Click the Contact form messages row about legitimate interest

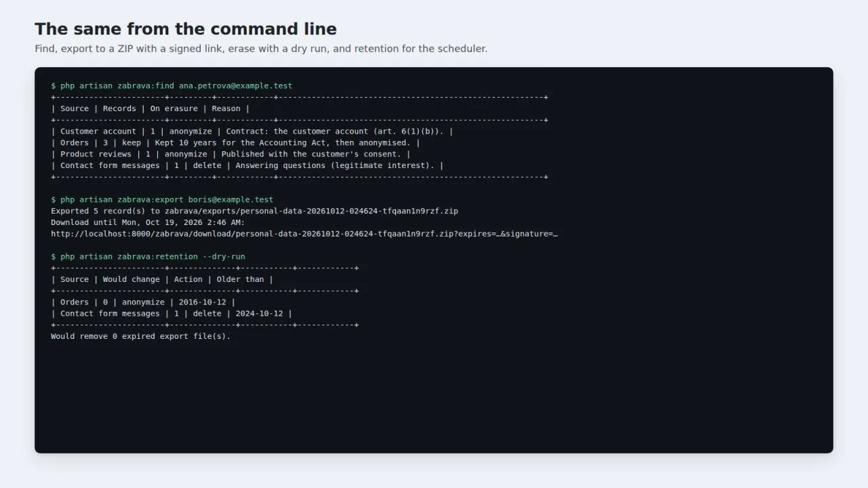click(248, 166)
